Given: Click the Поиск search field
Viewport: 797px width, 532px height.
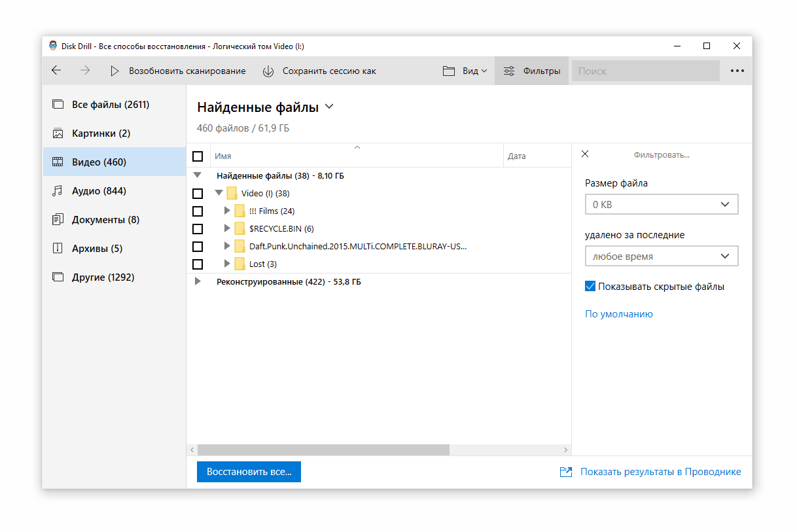Looking at the screenshot, I should [x=645, y=71].
